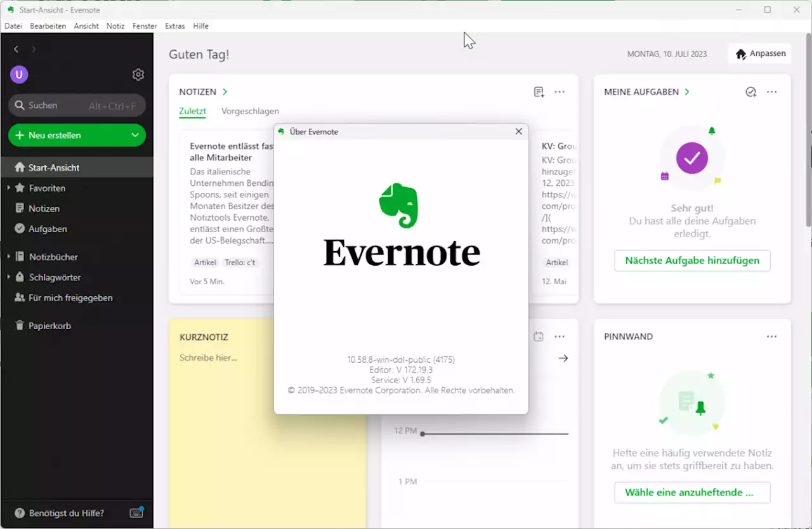Image resolution: width=812 pixels, height=529 pixels.
Task: Click Wähle eine anzuheftende ... button
Action: point(692,493)
